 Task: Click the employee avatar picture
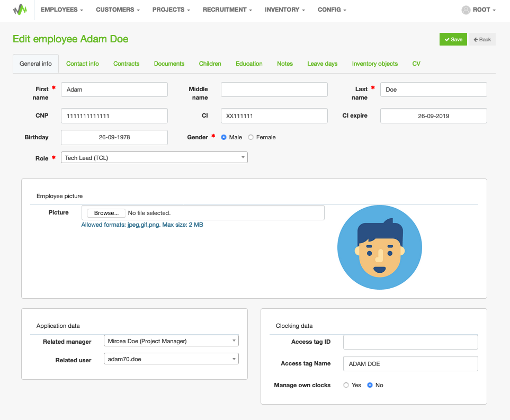click(x=379, y=247)
